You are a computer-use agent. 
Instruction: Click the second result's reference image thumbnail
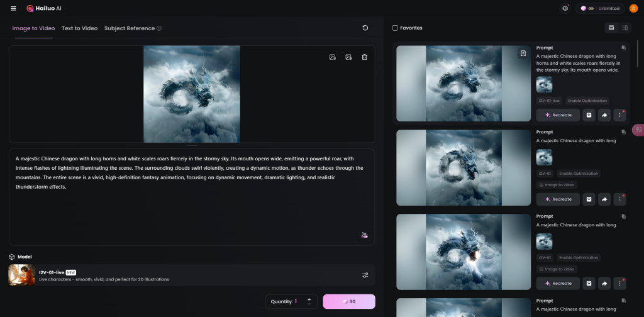544,157
